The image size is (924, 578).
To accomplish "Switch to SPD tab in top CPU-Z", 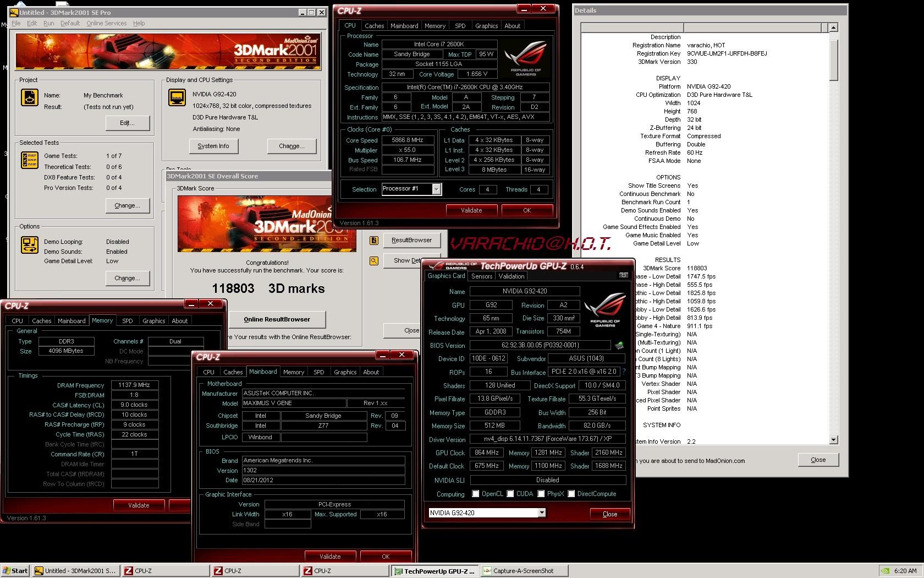I will click(x=460, y=26).
